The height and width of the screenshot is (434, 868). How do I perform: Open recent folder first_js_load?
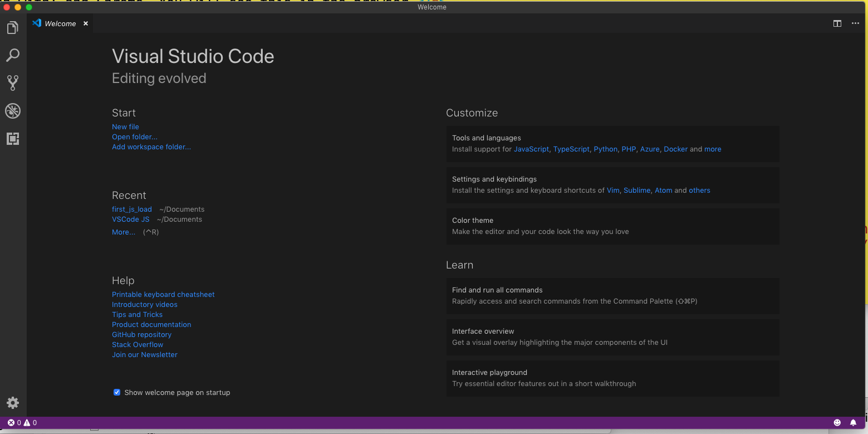[x=132, y=209]
